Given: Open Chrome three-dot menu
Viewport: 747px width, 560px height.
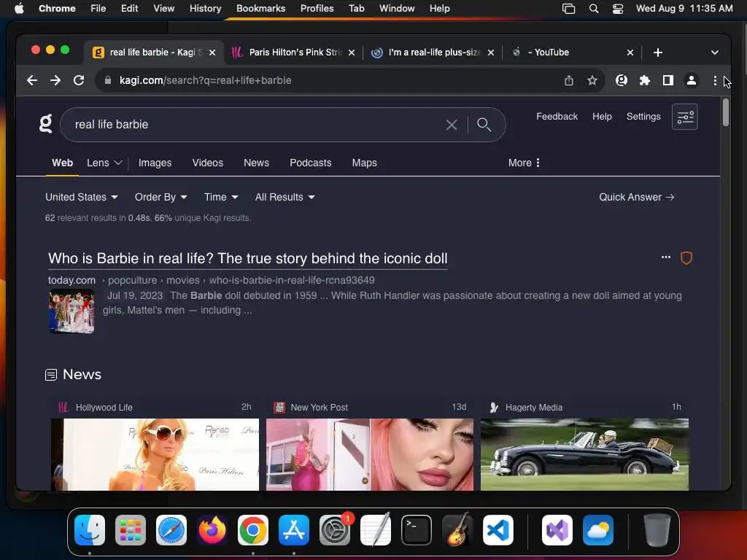Looking at the screenshot, I should [x=715, y=80].
